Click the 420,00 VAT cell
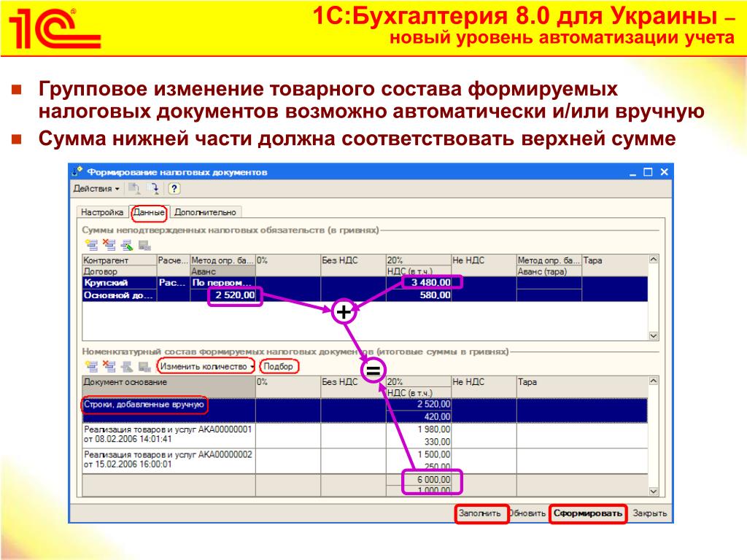 (418, 416)
